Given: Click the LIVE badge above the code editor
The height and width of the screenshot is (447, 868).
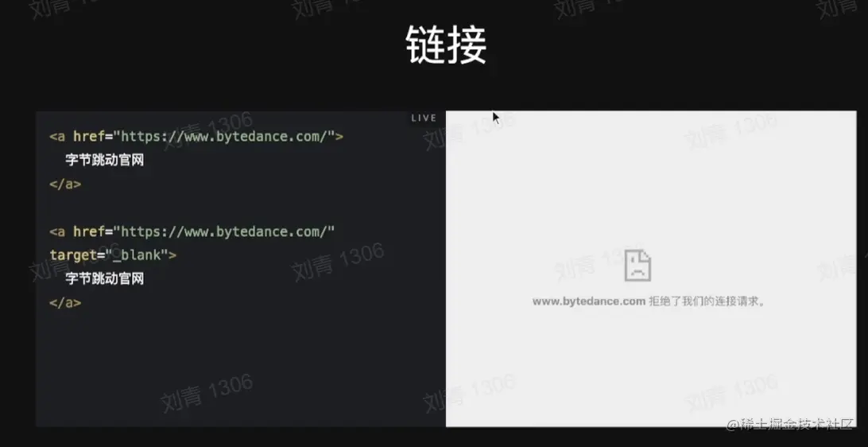Looking at the screenshot, I should coord(424,118).
